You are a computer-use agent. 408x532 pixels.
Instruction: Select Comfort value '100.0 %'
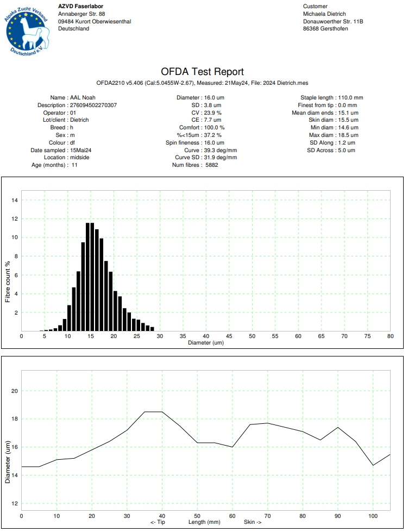click(215, 128)
